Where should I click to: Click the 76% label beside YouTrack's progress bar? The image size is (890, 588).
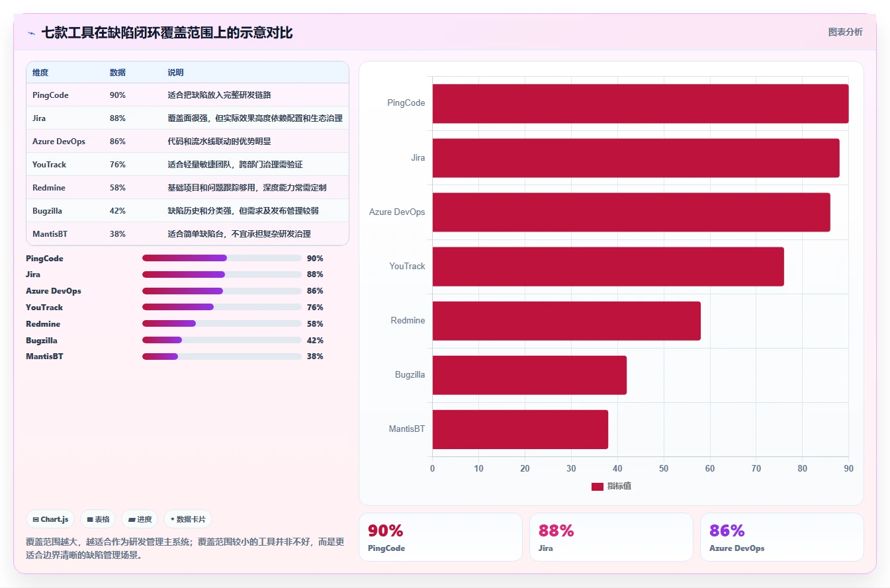(315, 308)
